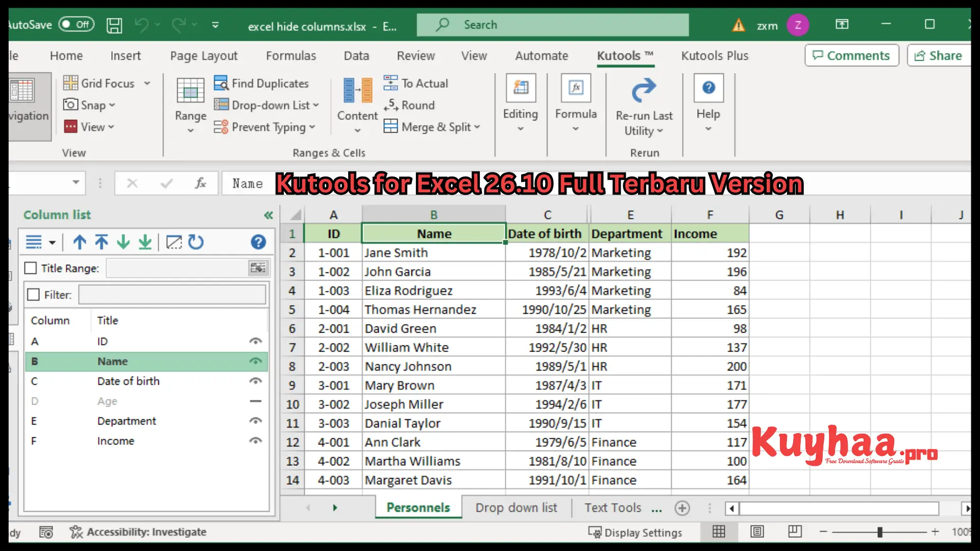Toggle visibility of ID column
This screenshot has width=980, height=551.
pos(256,341)
